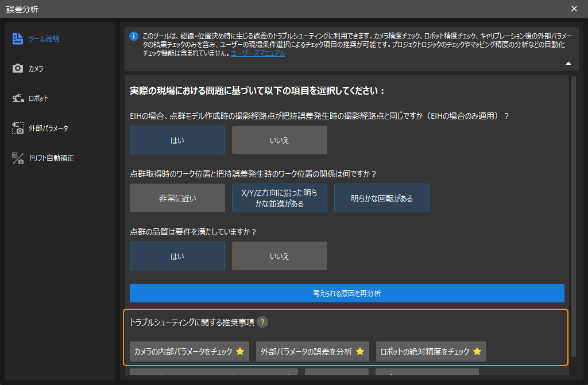Screen dimensions: 588x385
Task: Select はい for the EIH capture waypoint question
Action: tap(177, 140)
